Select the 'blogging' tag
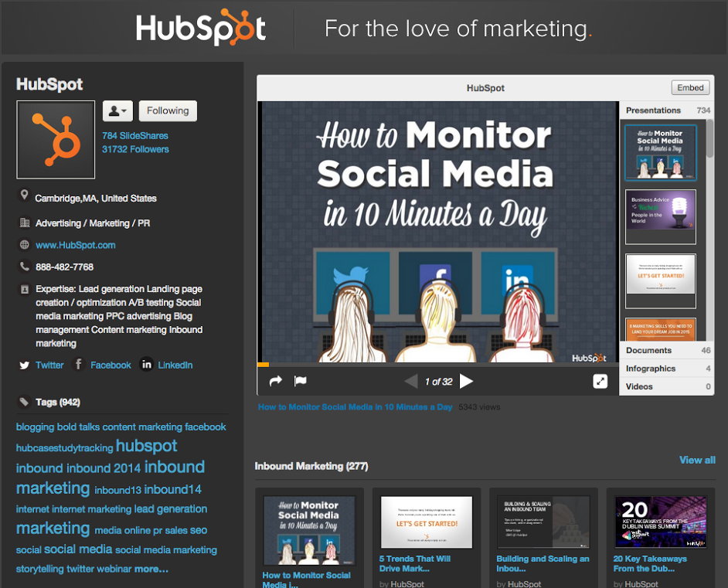This screenshot has height=588, width=728. coord(36,427)
